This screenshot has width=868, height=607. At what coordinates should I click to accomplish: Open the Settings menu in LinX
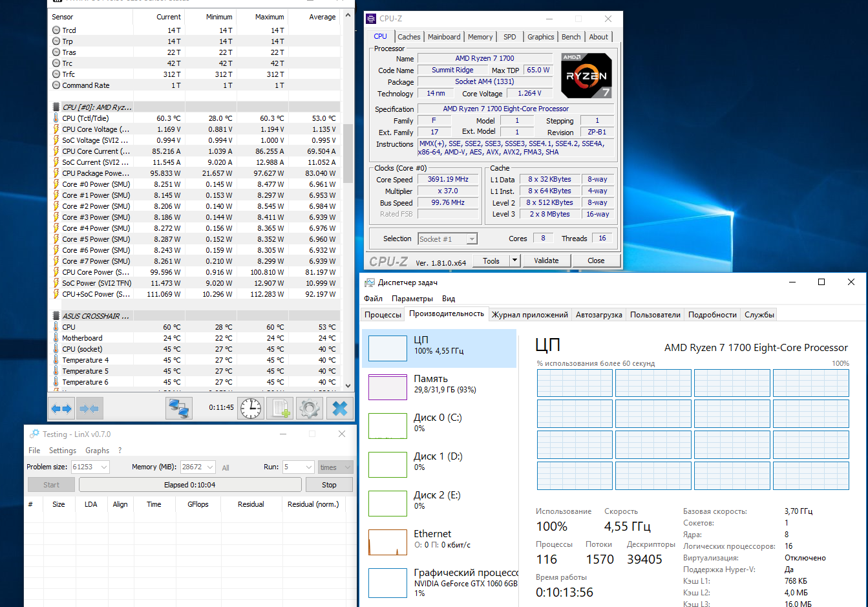point(62,451)
